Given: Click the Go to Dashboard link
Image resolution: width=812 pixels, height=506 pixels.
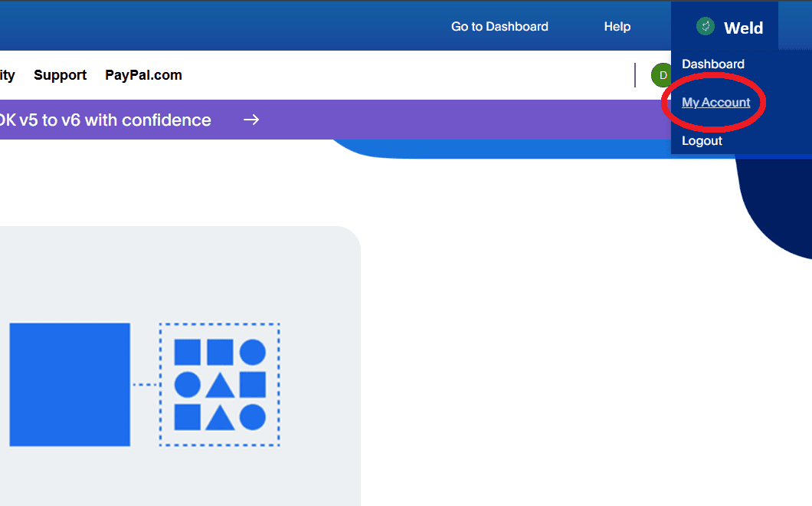Looking at the screenshot, I should [499, 26].
